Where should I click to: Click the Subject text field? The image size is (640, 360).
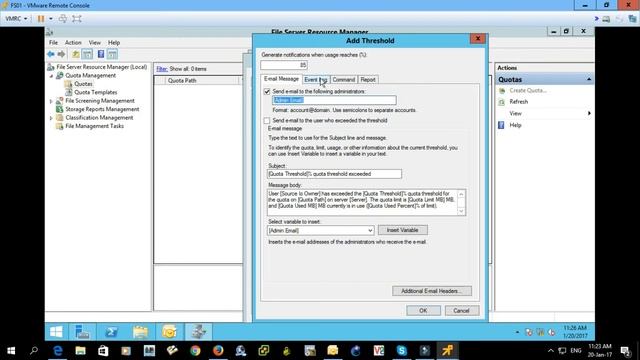click(x=334, y=174)
